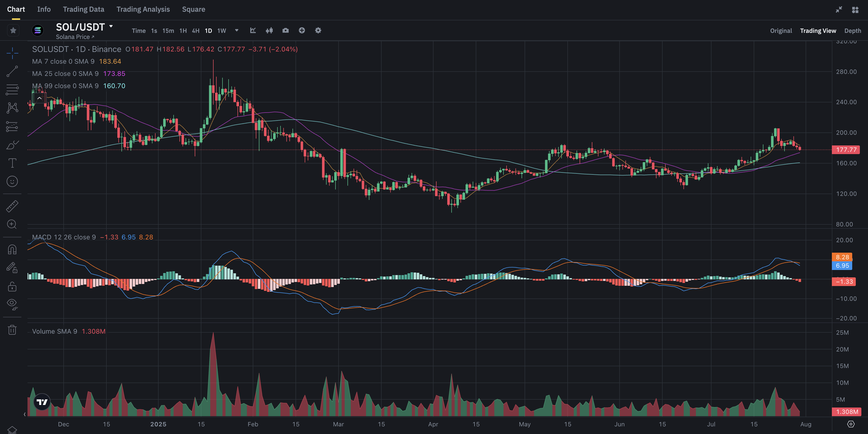868x434 pixels.
Task: Select the Trading View chart mode
Action: pos(818,31)
